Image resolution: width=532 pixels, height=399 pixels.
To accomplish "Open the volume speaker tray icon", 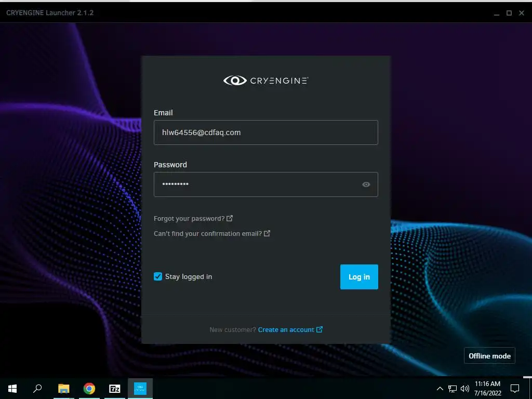I will (465, 389).
